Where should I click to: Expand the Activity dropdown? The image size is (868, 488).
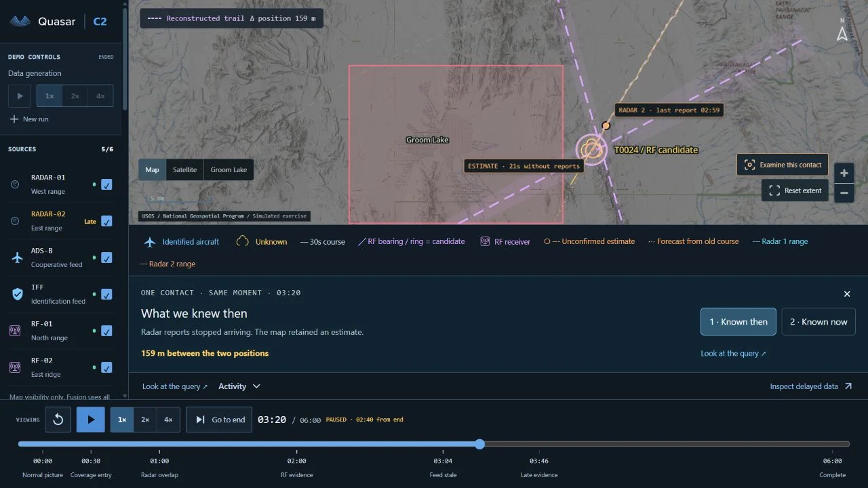[239, 386]
